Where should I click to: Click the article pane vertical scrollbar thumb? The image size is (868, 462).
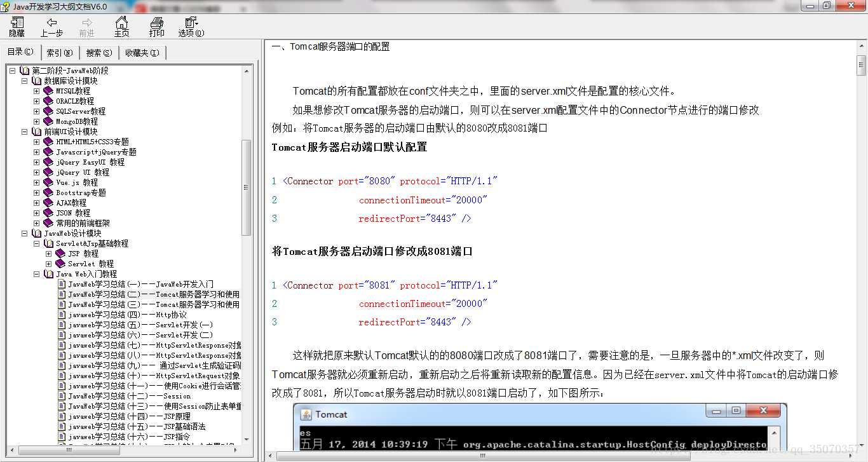tap(862, 65)
